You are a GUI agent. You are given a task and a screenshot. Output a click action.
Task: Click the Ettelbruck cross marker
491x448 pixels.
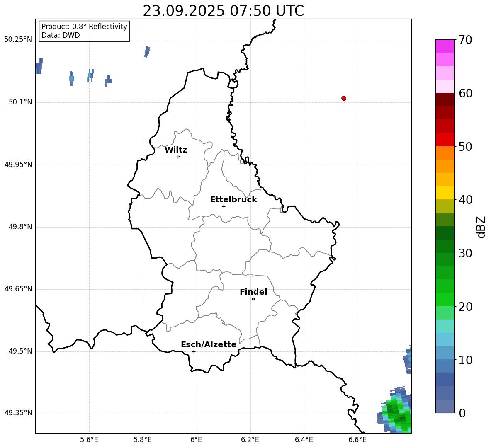224,206
